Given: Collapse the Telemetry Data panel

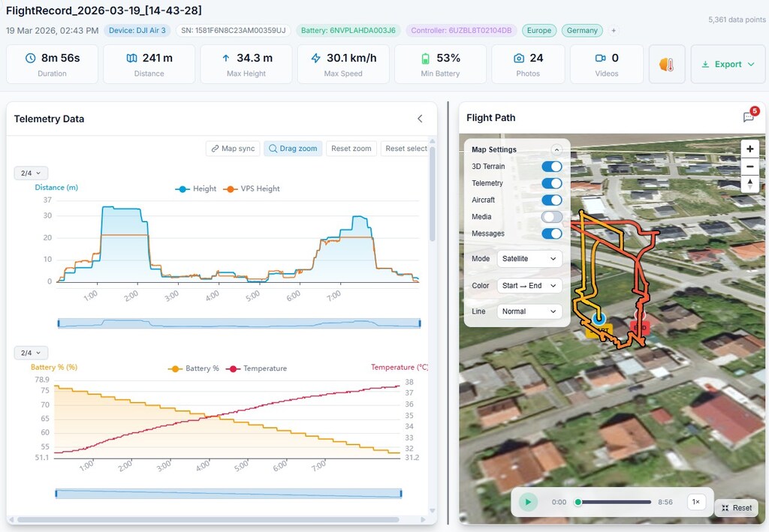Looking at the screenshot, I should pos(420,119).
